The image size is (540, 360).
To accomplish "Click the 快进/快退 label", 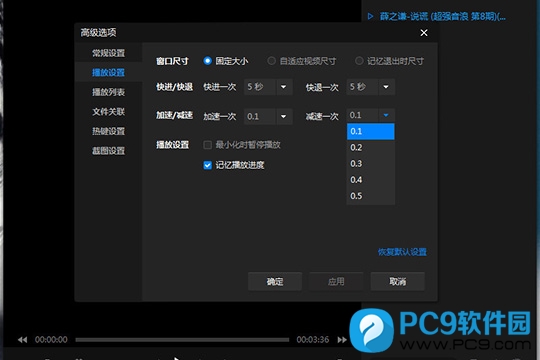I will click(x=174, y=87).
